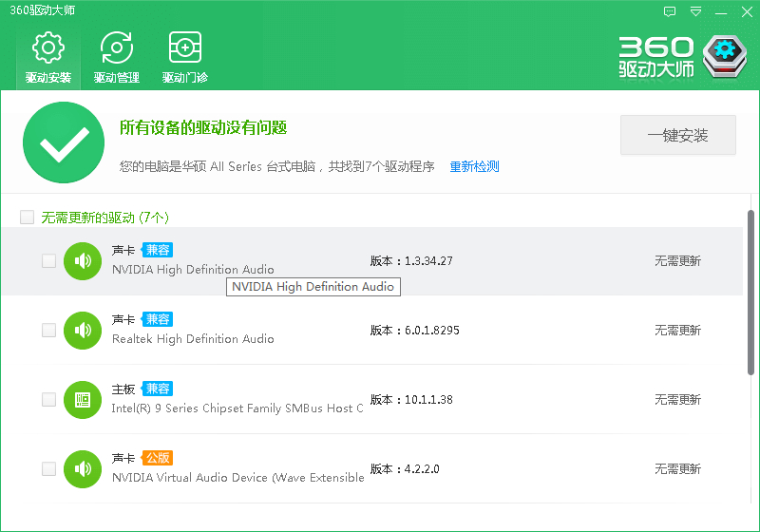The height and width of the screenshot is (532, 760).
Task: Minimize the 360驱动大师 window
Action: 721,12
